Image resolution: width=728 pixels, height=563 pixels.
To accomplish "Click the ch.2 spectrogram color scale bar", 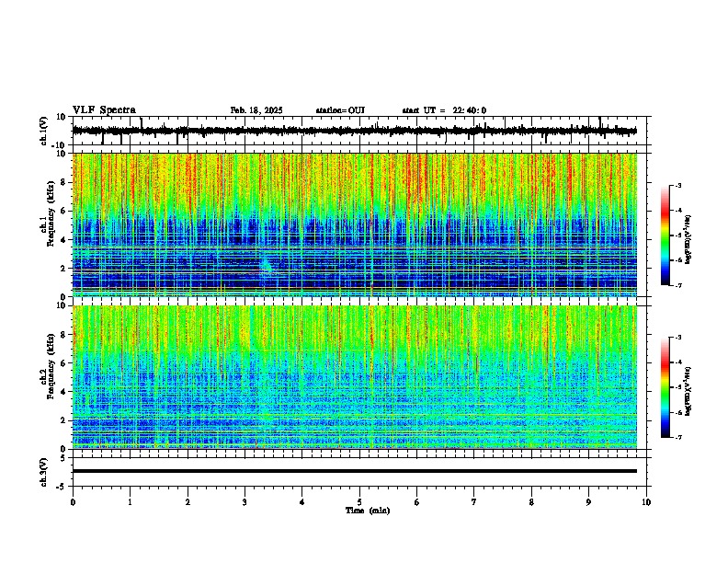I will [665, 387].
